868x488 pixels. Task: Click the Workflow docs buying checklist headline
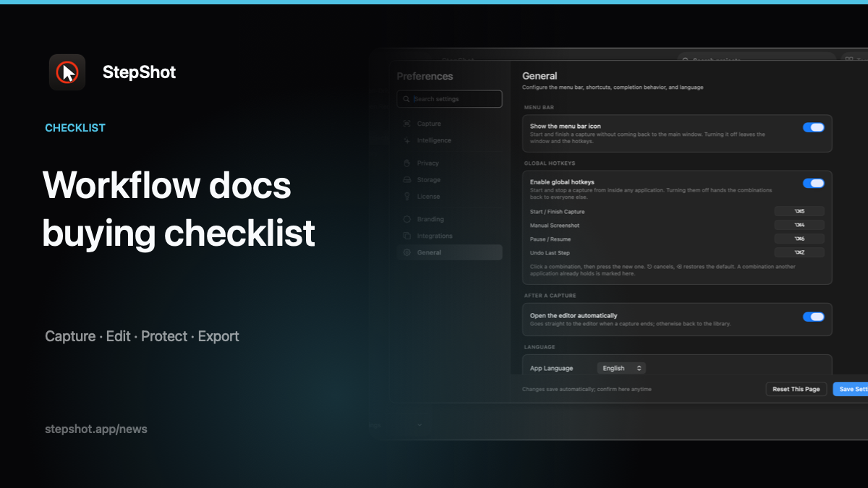(179, 209)
